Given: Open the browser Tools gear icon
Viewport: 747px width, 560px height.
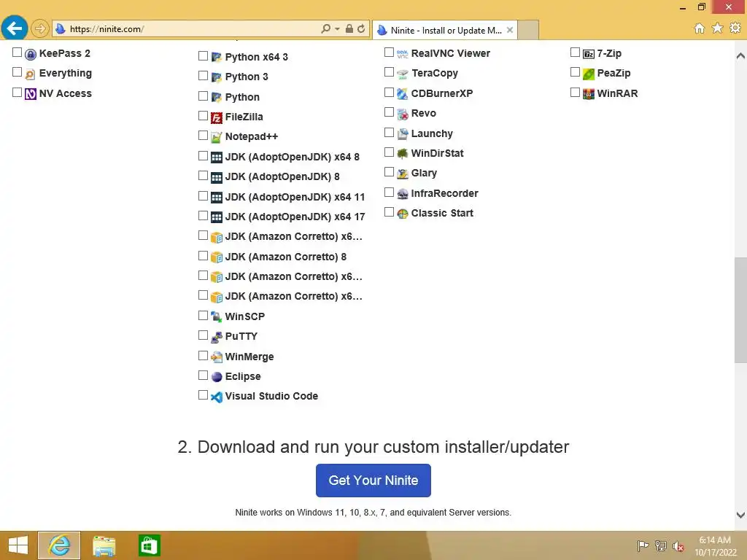Looking at the screenshot, I should coord(735,28).
